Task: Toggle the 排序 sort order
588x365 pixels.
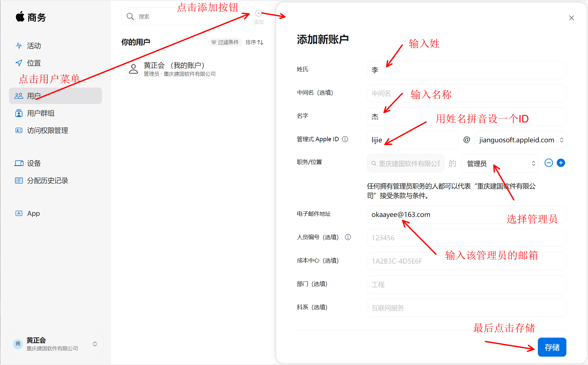Action: pyautogui.click(x=255, y=42)
